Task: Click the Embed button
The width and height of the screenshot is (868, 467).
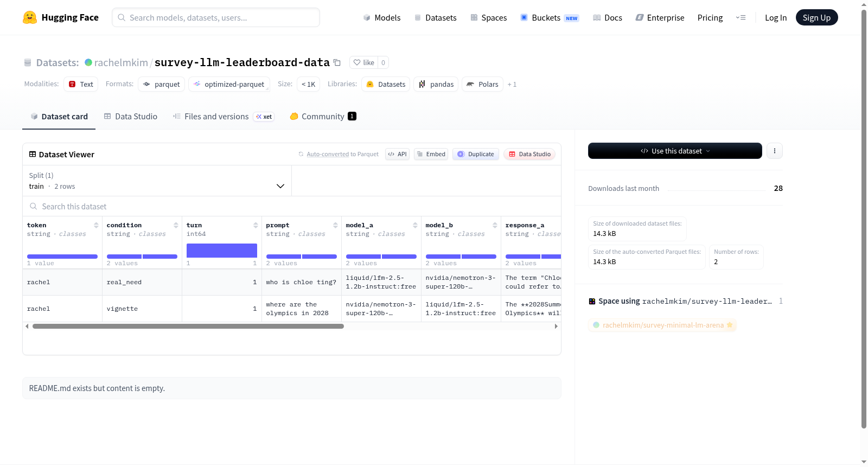Action: pos(431,154)
